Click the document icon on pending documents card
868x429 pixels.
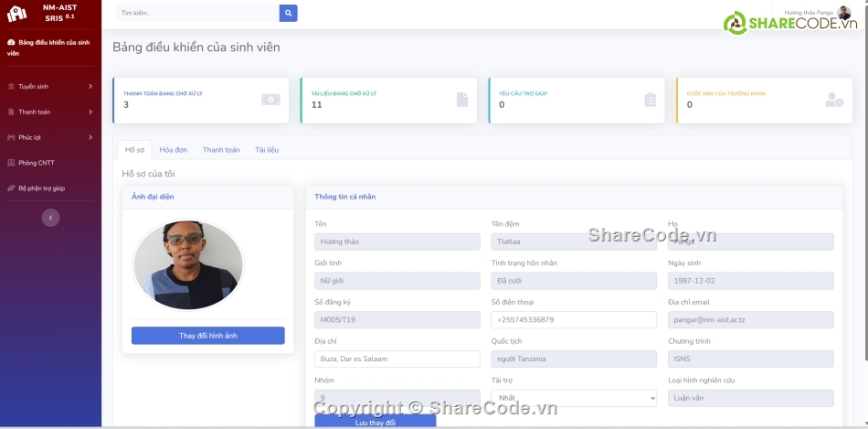pyautogui.click(x=462, y=100)
